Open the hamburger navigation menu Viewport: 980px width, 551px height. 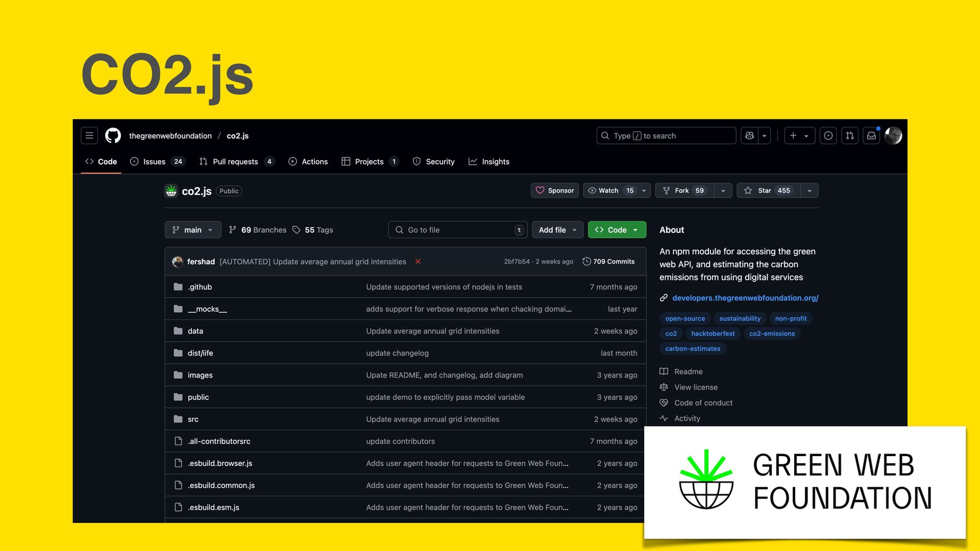89,136
